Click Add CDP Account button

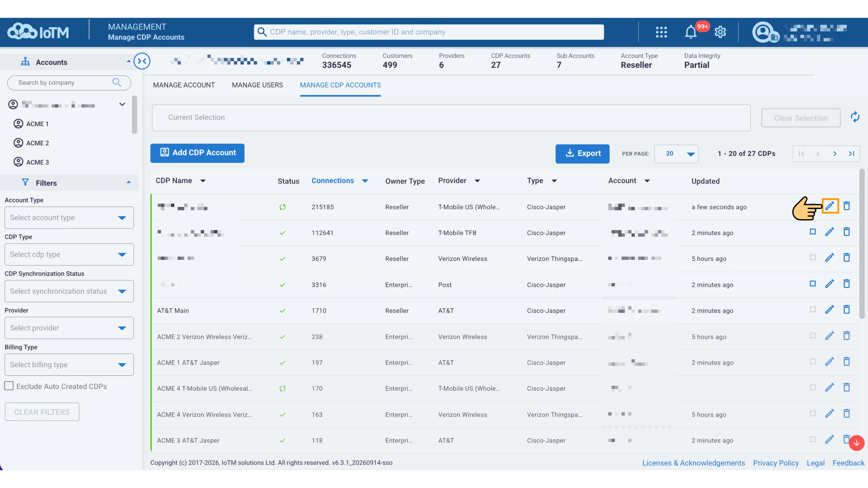point(197,153)
